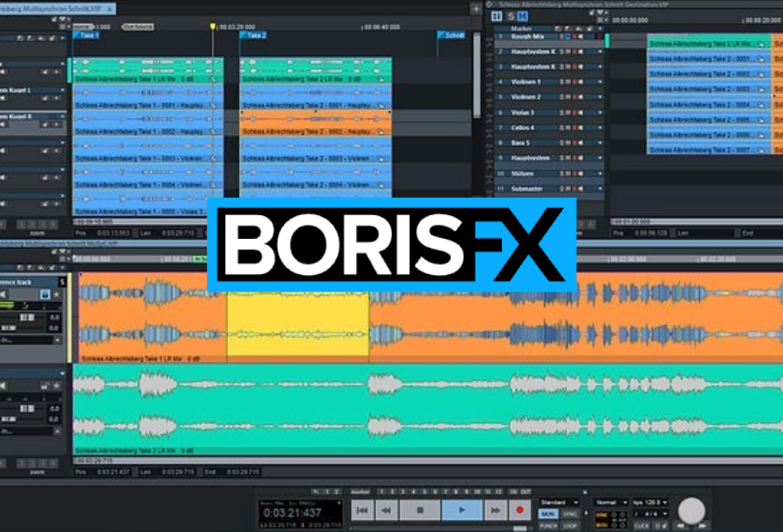Click the global M mute icon in Destination window

(523, 16)
